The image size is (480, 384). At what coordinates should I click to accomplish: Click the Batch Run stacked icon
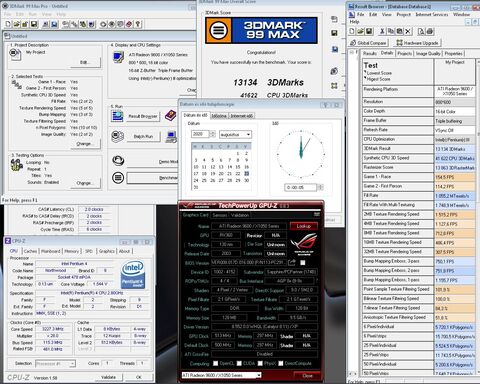pos(117,136)
